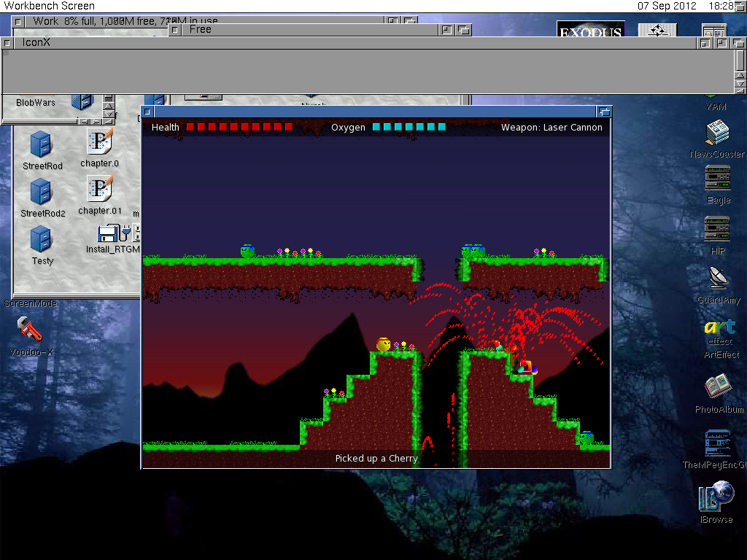Open the IBrowse web browser icon
This screenshot has width=747, height=560.
click(716, 496)
